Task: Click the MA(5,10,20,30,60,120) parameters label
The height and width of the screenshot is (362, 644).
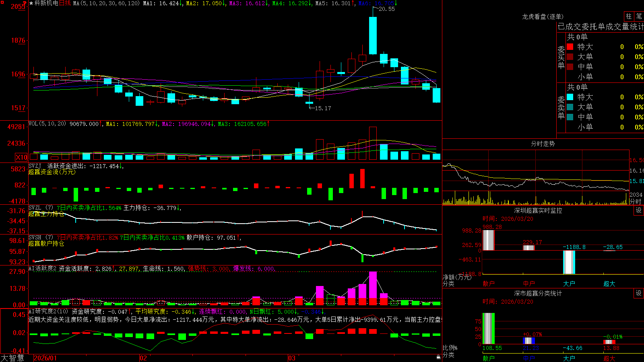Action: tap(107, 3)
